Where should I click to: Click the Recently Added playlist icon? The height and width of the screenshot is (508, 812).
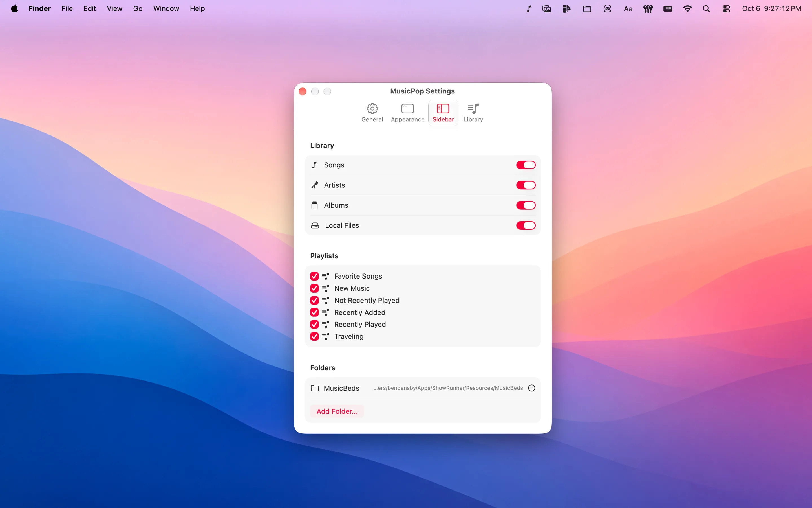click(326, 312)
